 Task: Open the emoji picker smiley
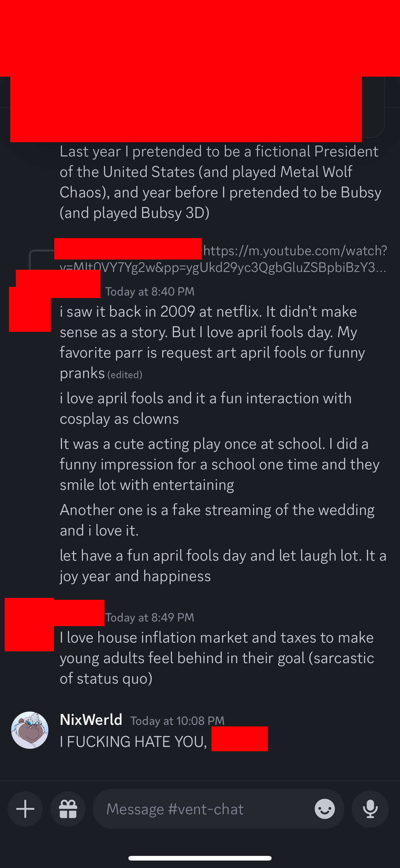[325, 809]
